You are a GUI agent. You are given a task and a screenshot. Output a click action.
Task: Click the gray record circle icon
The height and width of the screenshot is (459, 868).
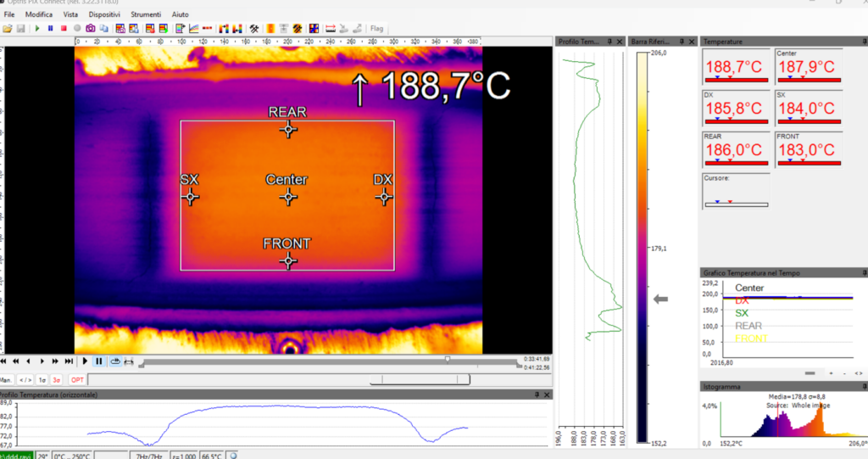(77, 28)
